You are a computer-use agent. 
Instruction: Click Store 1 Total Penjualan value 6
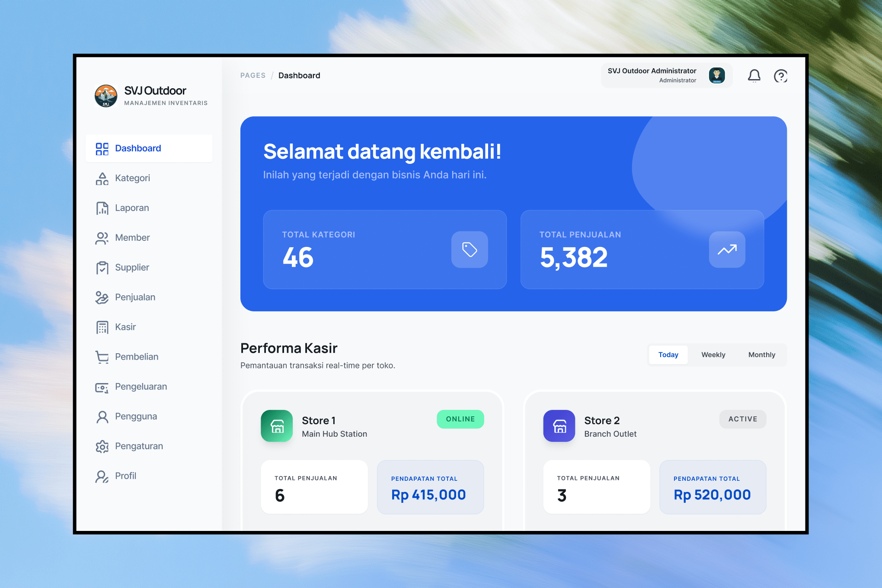click(x=280, y=495)
